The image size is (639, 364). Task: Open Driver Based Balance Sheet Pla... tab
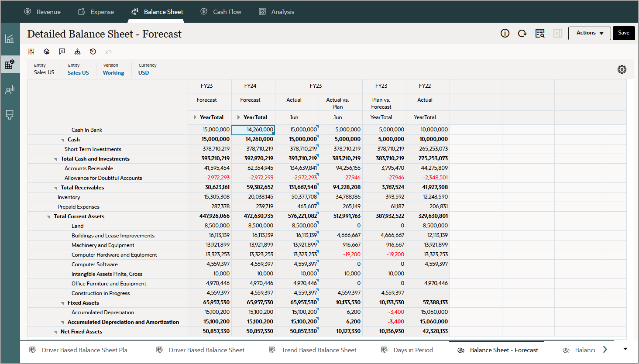[x=81, y=350]
